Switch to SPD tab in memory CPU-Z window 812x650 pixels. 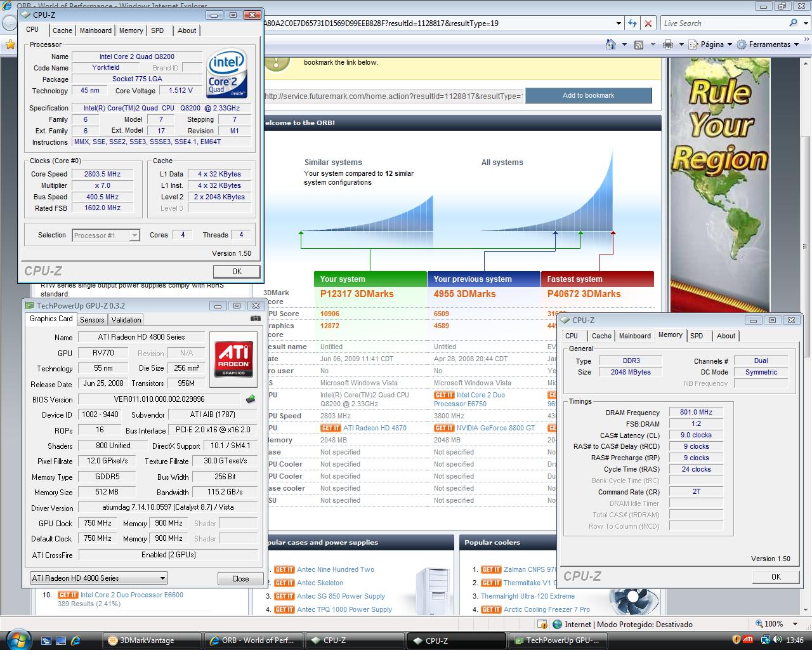(x=697, y=336)
